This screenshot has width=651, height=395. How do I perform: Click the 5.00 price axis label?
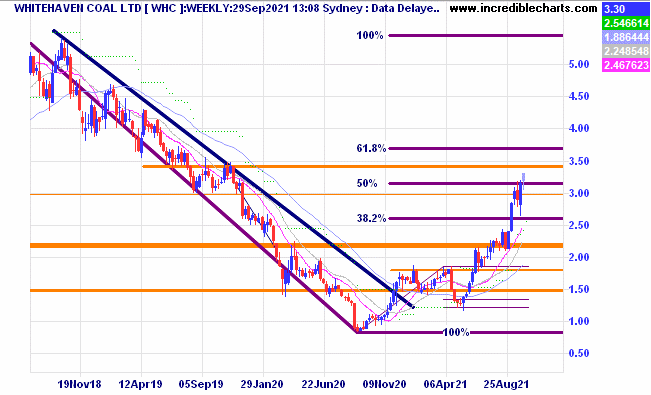[579, 64]
